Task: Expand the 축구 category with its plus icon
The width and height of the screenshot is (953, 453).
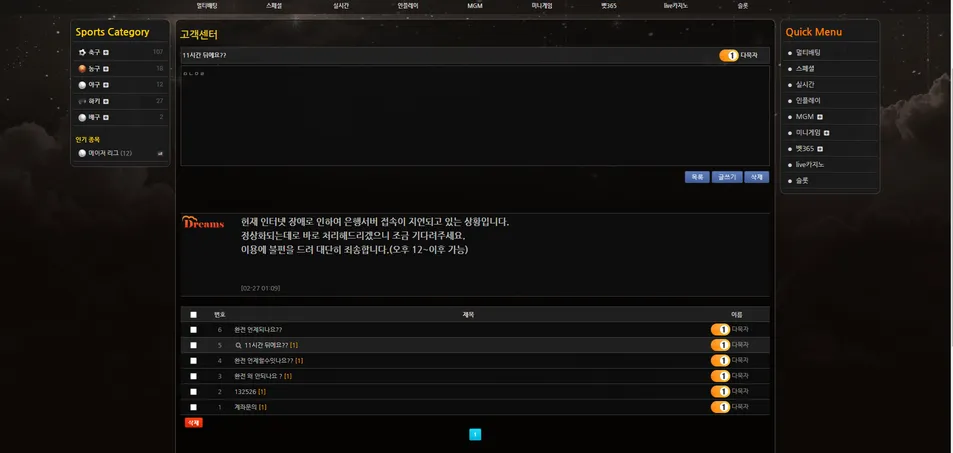Action: [106, 52]
